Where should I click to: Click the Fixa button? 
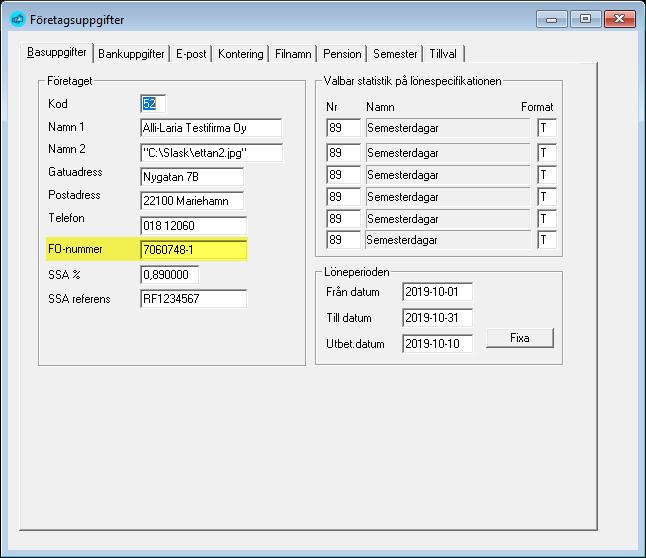coord(520,338)
